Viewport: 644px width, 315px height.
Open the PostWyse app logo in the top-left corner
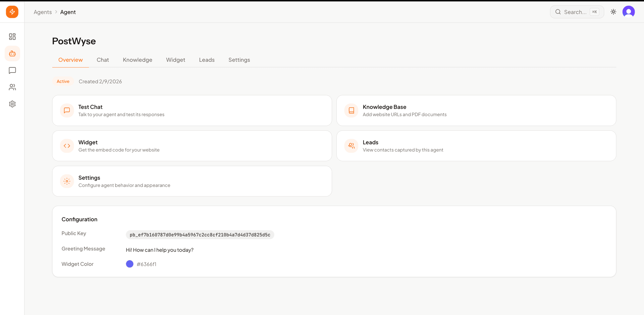click(12, 12)
